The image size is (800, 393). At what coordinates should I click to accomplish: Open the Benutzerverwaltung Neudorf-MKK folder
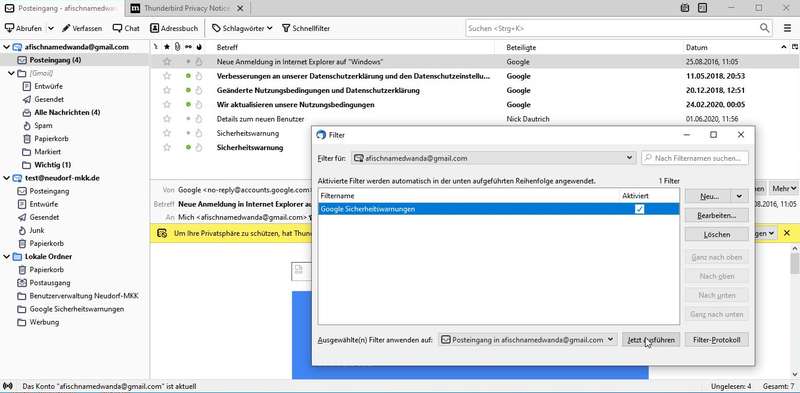tap(84, 296)
